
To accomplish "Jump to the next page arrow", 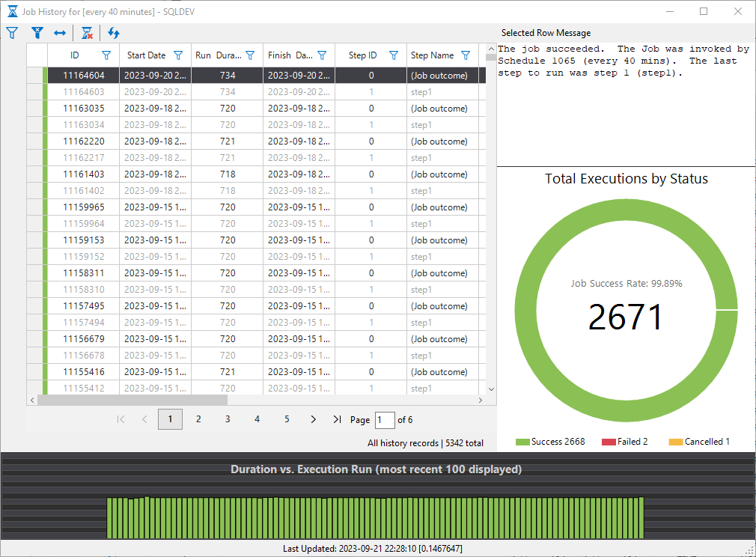I will (x=313, y=420).
